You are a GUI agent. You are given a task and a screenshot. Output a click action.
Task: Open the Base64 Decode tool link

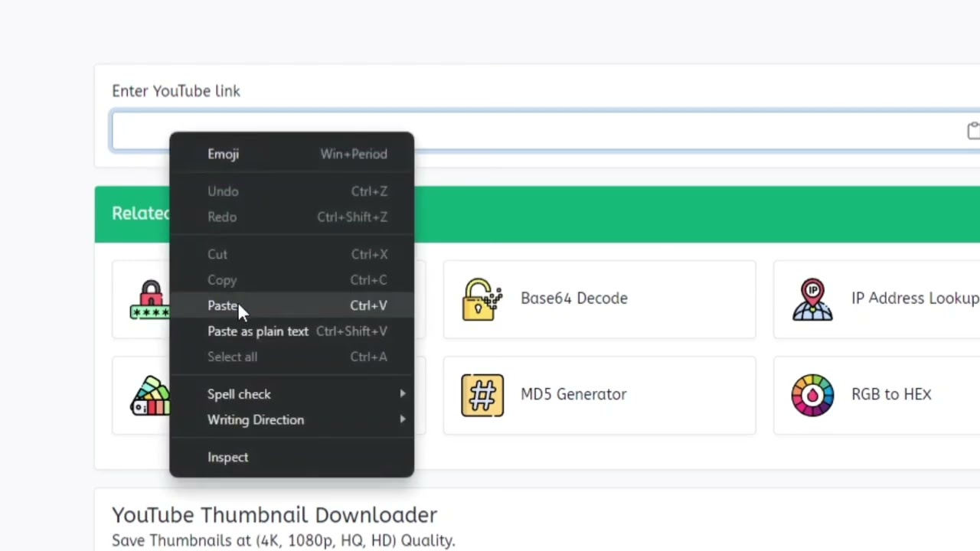click(x=599, y=299)
